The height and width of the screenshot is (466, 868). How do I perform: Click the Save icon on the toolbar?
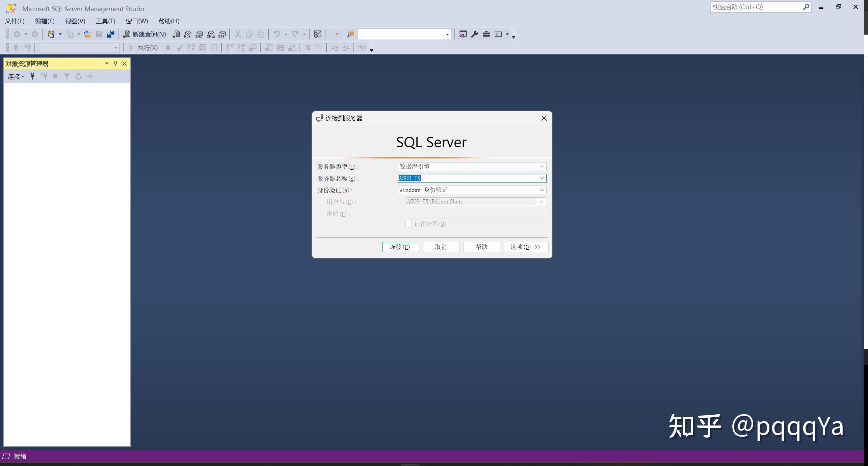click(x=99, y=34)
